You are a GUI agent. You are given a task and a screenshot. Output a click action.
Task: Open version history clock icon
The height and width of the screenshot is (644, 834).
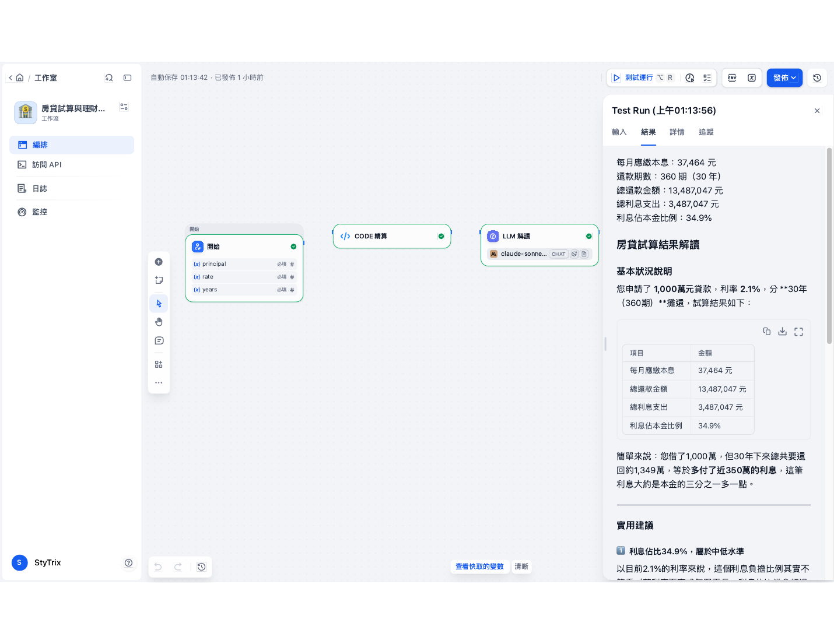point(817,78)
